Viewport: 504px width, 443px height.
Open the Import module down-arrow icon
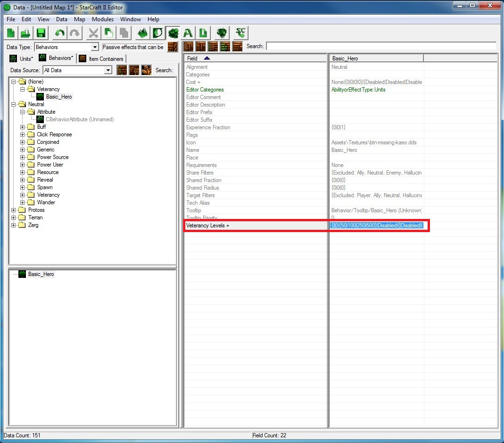click(203, 33)
